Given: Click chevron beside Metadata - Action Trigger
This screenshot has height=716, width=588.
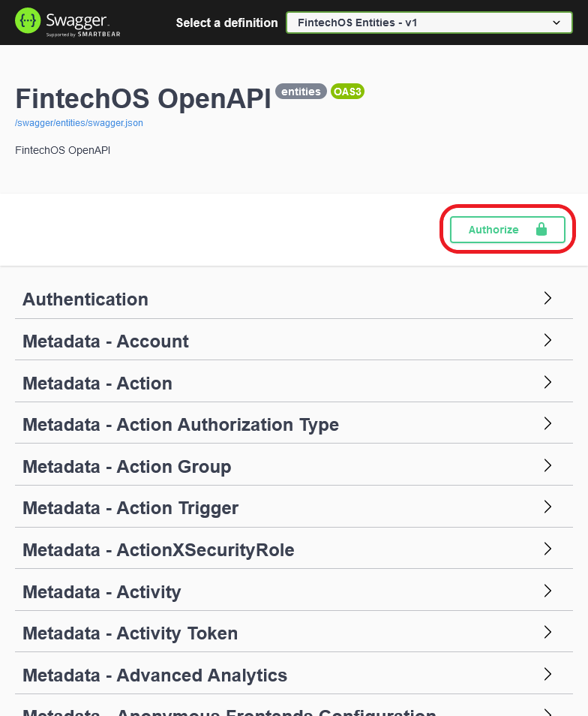Looking at the screenshot, I should coord(547,507).
